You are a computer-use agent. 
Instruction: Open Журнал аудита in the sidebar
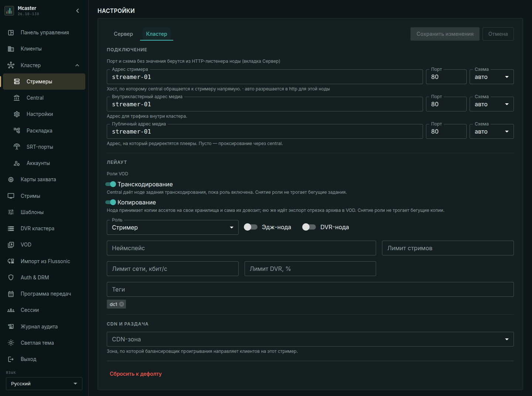pos(44,327)
